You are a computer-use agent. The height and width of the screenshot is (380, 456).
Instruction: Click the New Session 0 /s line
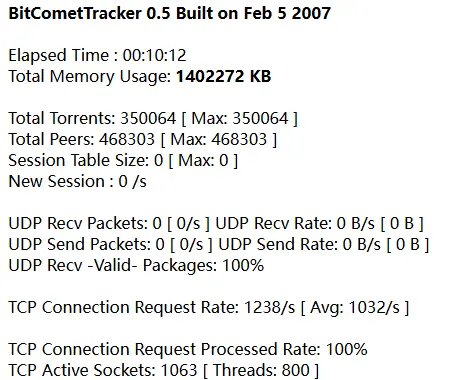77,182
